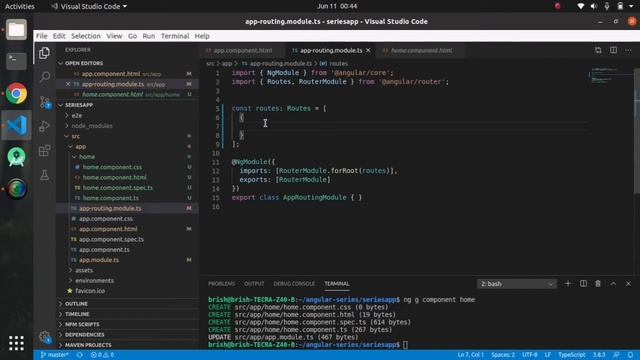The height and width of the screenshot is (360, 640).
Task: Open the Manage gear settings
Action: point(44,337)
